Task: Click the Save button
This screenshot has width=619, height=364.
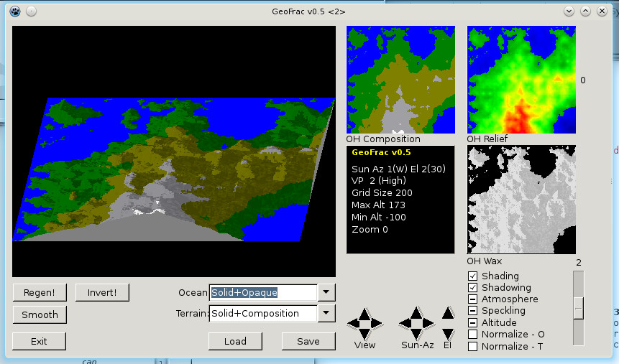Action: tap(308, 341)
